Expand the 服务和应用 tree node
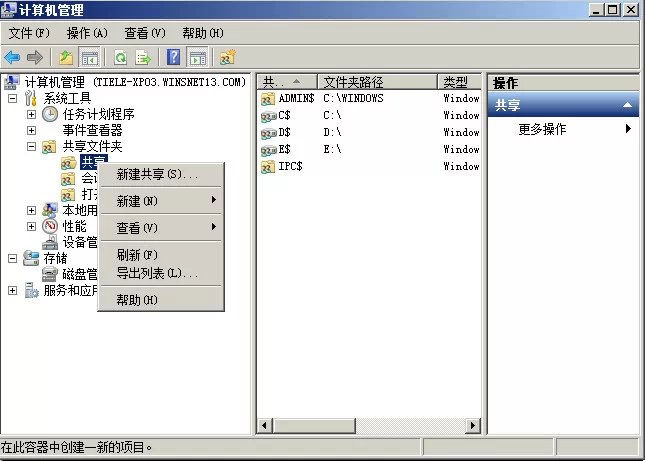 [12, 291]
